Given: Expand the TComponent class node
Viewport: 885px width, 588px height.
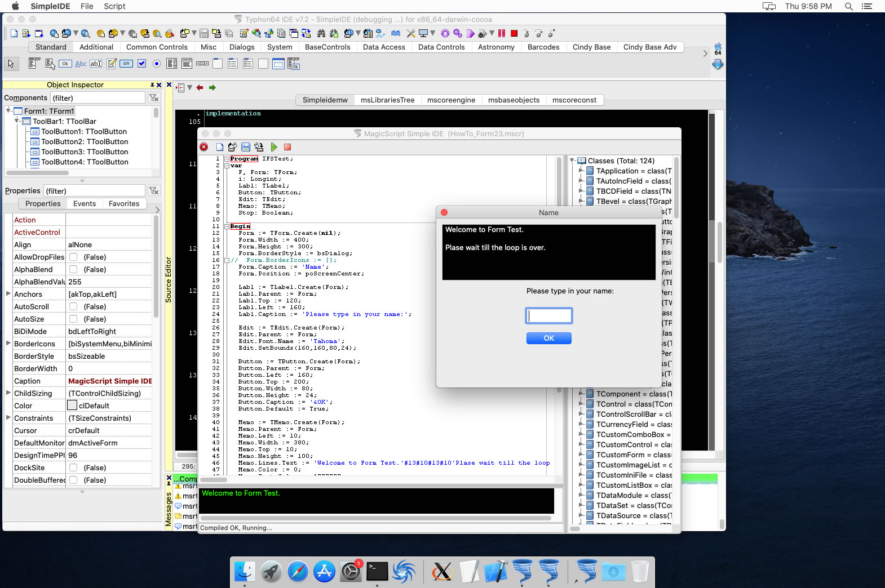Looking at the screenshot, I should [581, 393].
